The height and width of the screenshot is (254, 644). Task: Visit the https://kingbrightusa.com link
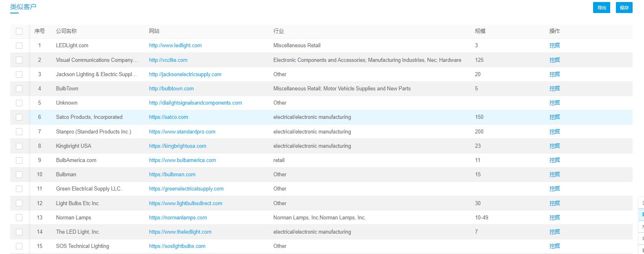[x=177, y=146]
